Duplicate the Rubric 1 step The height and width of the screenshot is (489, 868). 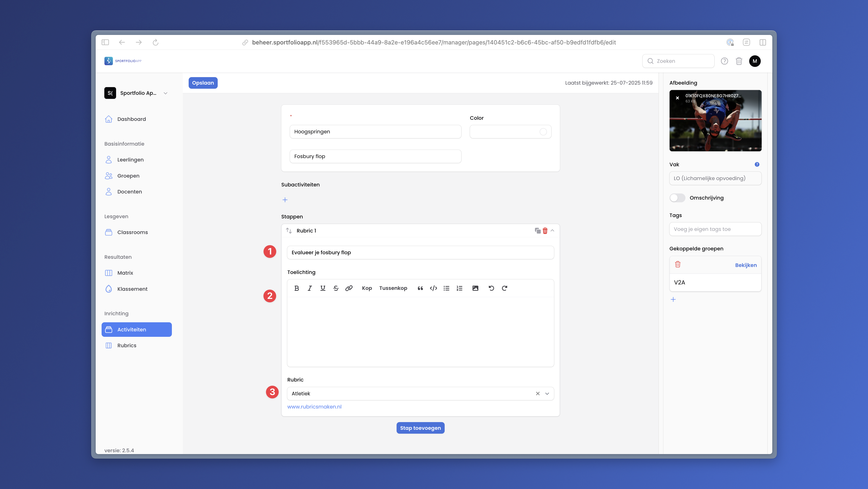click(537, 230)
